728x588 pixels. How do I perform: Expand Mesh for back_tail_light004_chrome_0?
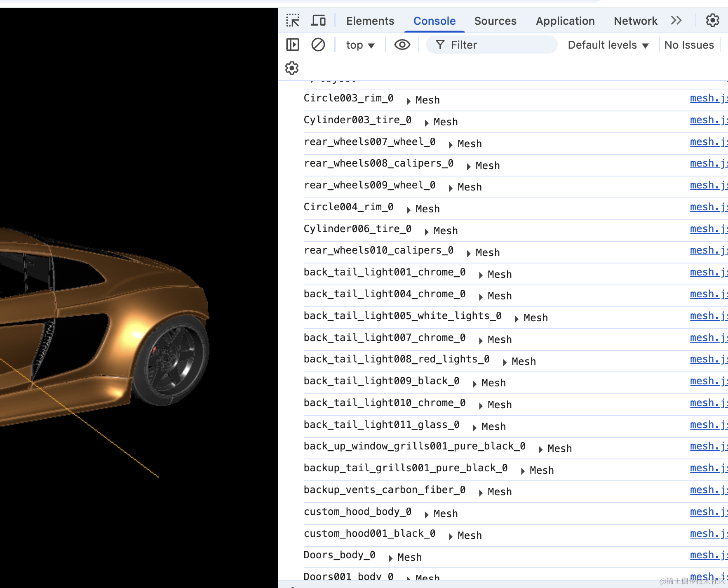coord(481,297)
